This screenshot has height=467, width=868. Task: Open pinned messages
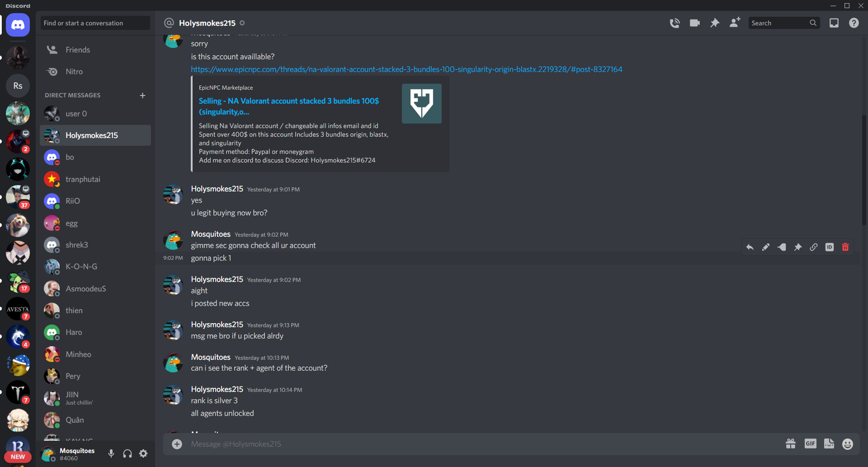[714, 23]
